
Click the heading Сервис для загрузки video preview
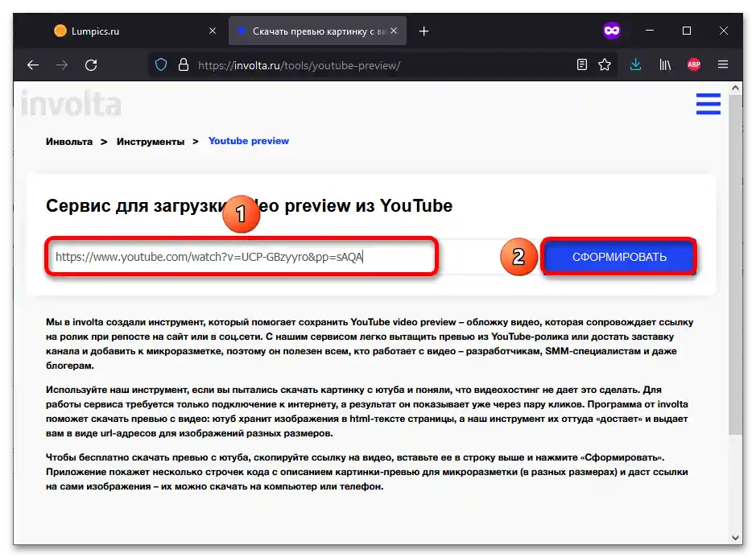(x=250, y=206)
